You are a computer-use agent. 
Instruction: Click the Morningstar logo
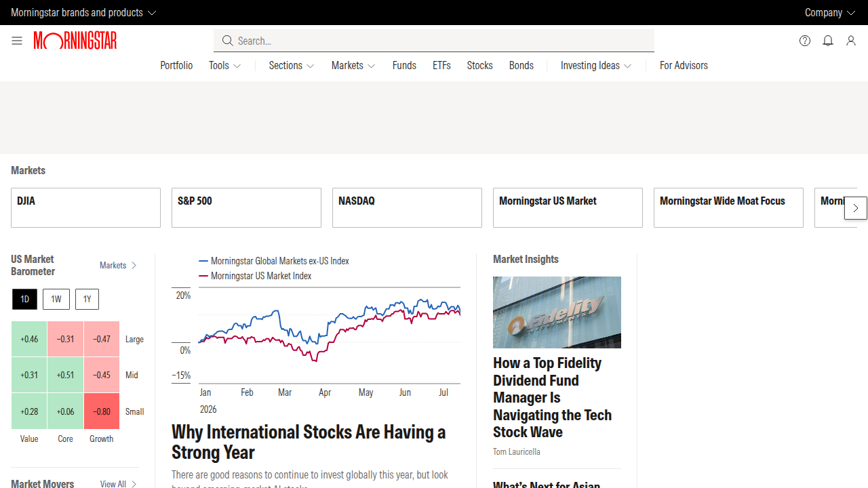(x=75, y=41)
